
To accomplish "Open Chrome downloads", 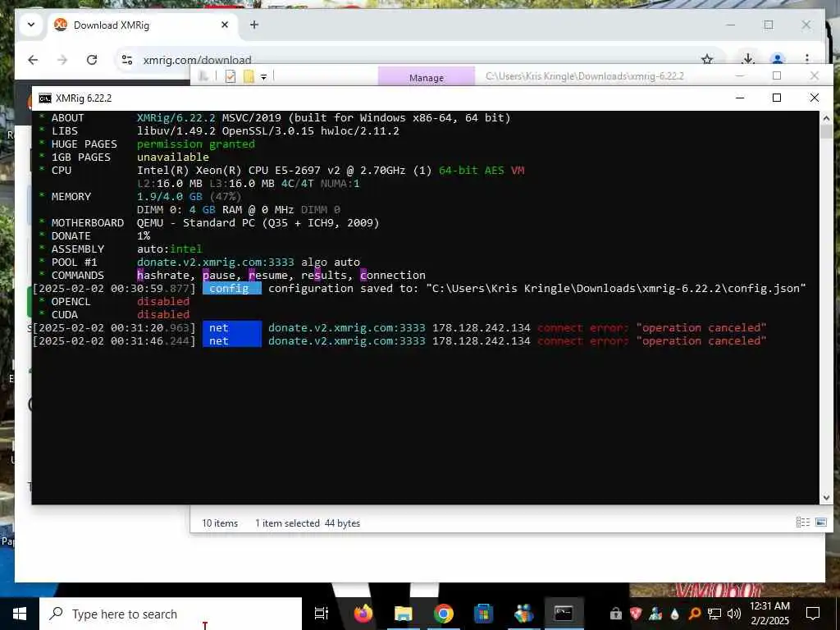I will click(x=748, y=59).
